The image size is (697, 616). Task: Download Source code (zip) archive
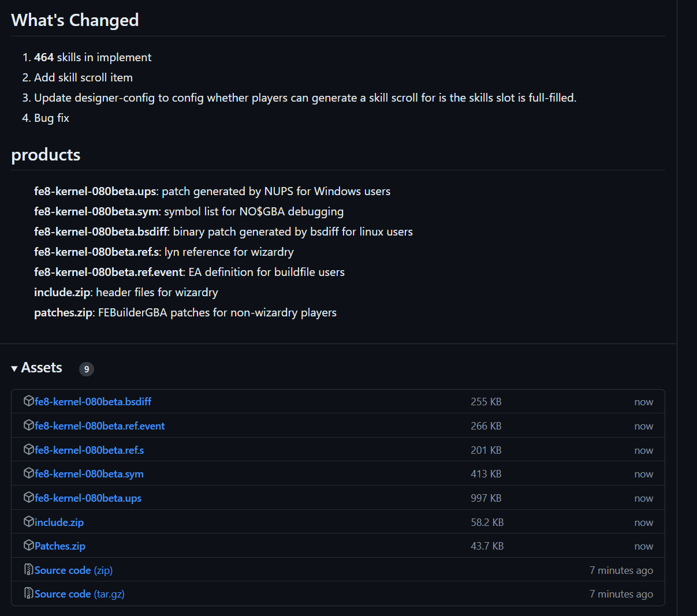point(73,570)
